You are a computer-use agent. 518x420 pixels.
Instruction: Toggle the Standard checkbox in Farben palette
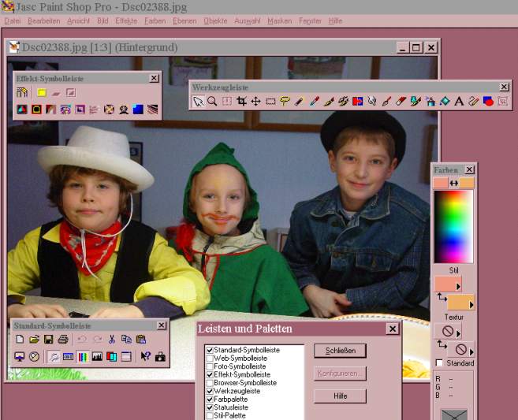[439, 363]
